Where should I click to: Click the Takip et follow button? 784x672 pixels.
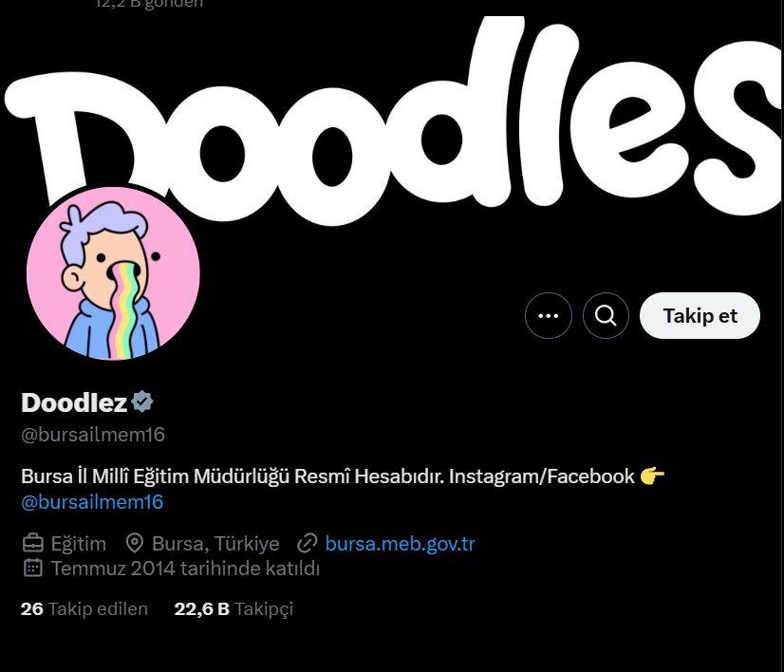(x=700, y=315)
